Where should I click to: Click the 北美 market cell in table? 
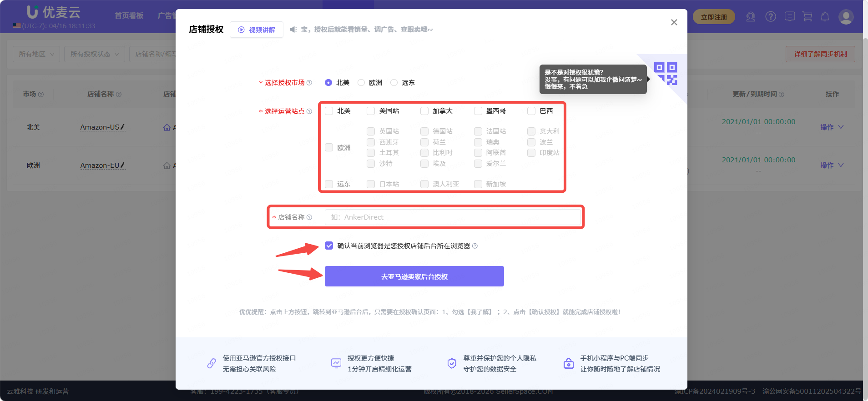click(x=33, y=127)
